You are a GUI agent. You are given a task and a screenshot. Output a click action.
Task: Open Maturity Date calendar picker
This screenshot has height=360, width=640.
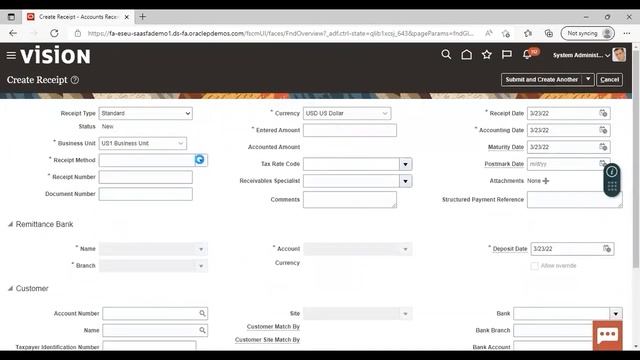tap(603, 147)
